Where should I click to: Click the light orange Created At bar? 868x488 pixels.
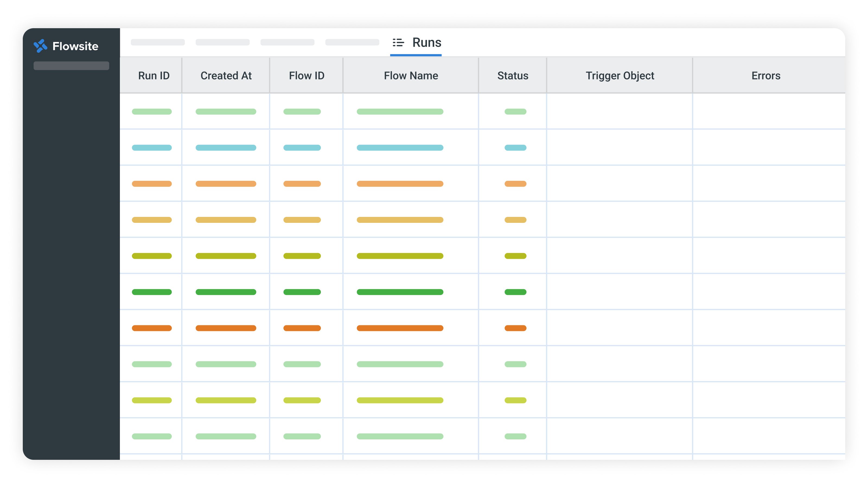(x=226, y=184)
